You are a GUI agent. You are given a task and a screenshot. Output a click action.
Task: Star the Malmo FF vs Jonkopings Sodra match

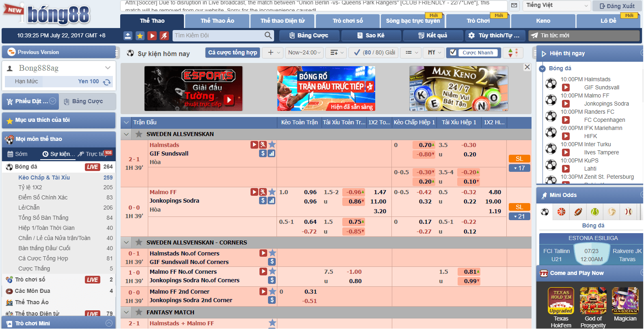[272, 192]
